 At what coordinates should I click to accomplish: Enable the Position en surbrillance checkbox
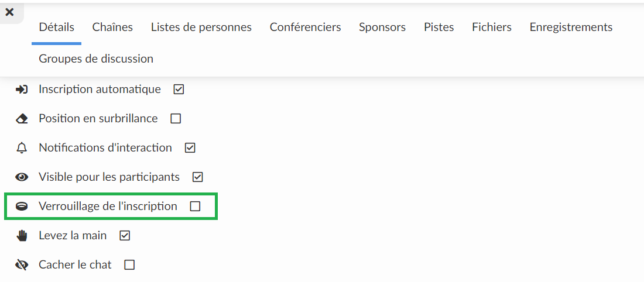(176, 119)
